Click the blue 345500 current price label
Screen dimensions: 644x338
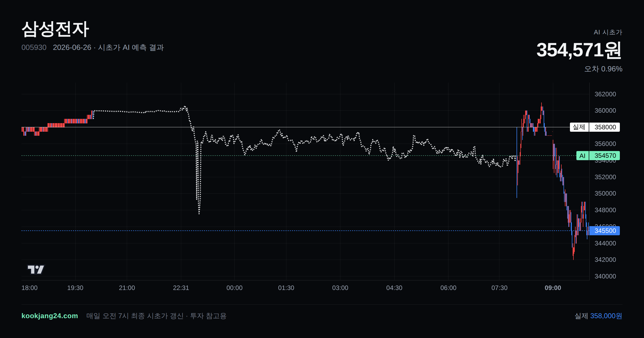(605, 231)
